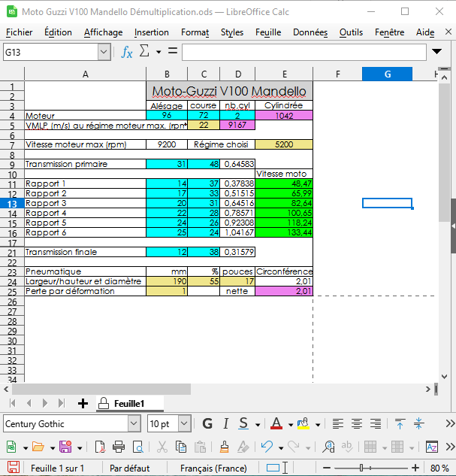The height and width of the screenshot is (476, 456).
Task: Select the Régime choisi value 5200 cell
Action: click(x=284, y=144)
